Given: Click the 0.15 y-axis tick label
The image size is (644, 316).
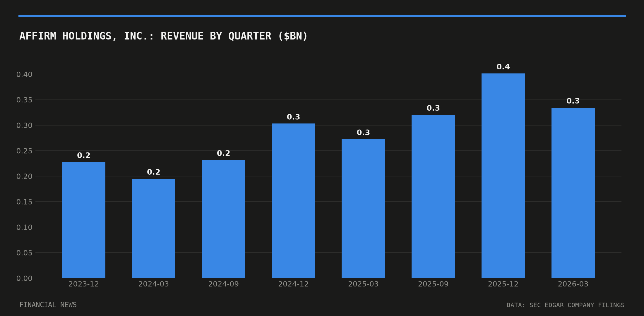Looking at the screenshot, I should tap(24, 202).
